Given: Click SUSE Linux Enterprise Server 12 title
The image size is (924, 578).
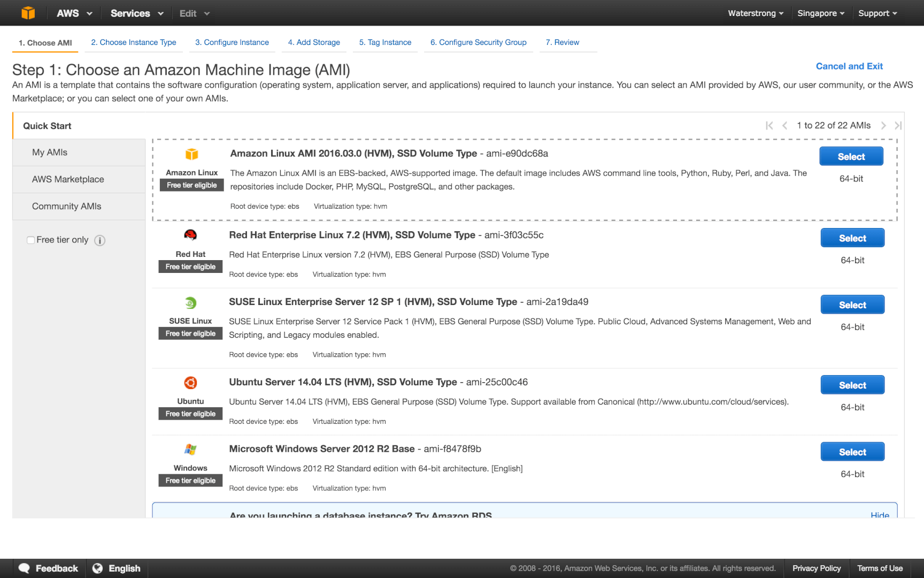Looking at the screenshot, I should click(x=373, y=302).
